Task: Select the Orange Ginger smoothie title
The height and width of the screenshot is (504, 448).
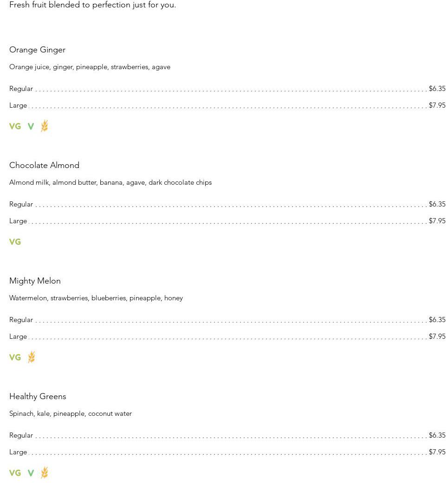Action: tap(37, 50)
